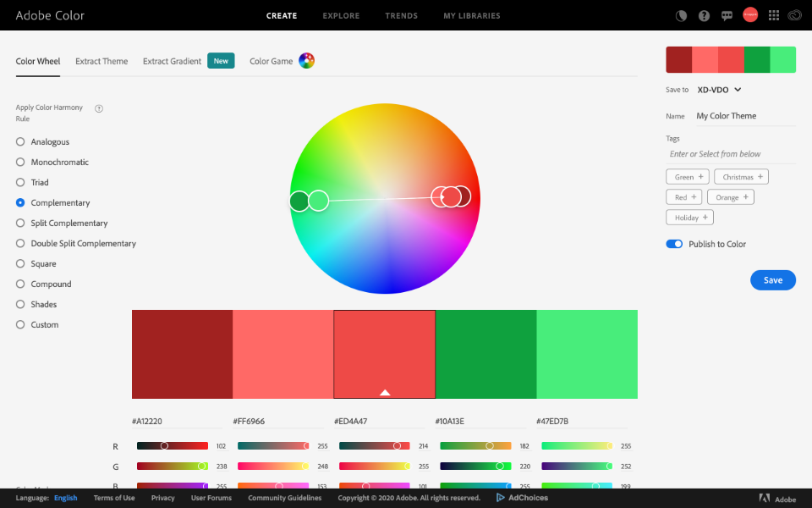Select the dark red #A12220 color swatch
The image size is (812, 508).
click(x=182, y=354)
